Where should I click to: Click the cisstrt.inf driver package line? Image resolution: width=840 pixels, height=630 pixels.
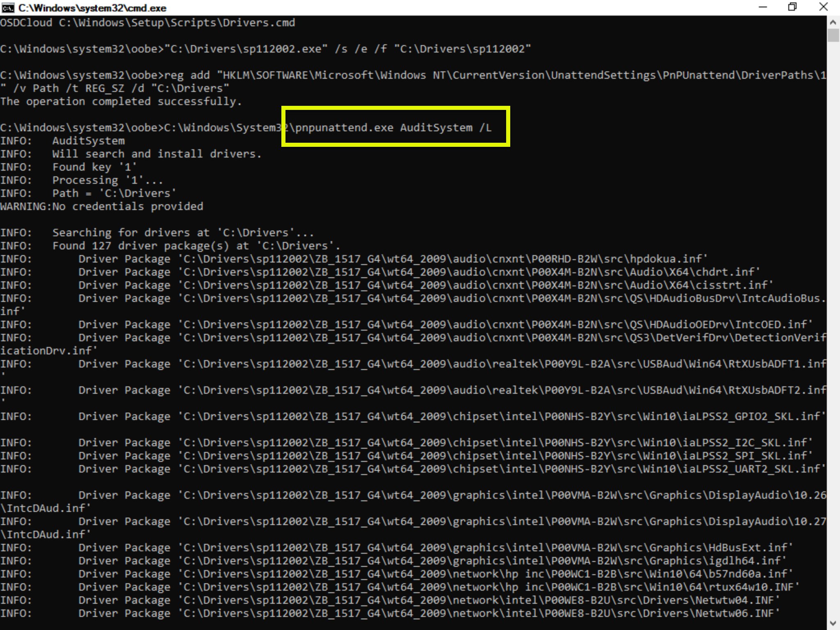(x=387, y=285)
